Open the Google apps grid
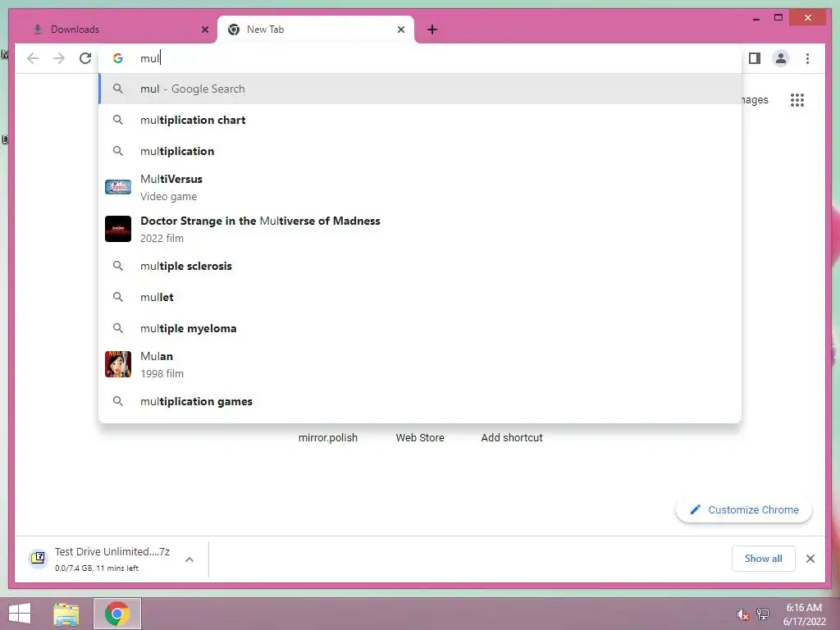The height and width of the screenshot is (630, 840). [x=797, y=100]
